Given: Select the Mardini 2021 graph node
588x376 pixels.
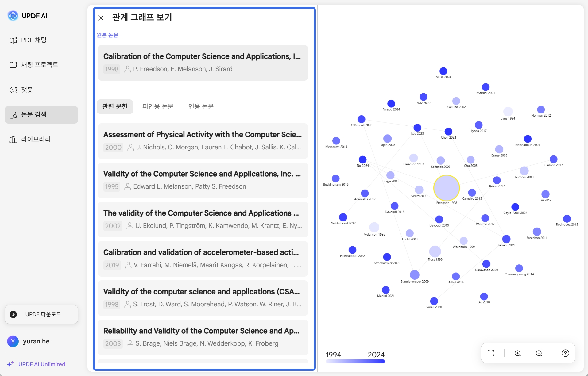Looking at the screenshot, I should [485, 87].
